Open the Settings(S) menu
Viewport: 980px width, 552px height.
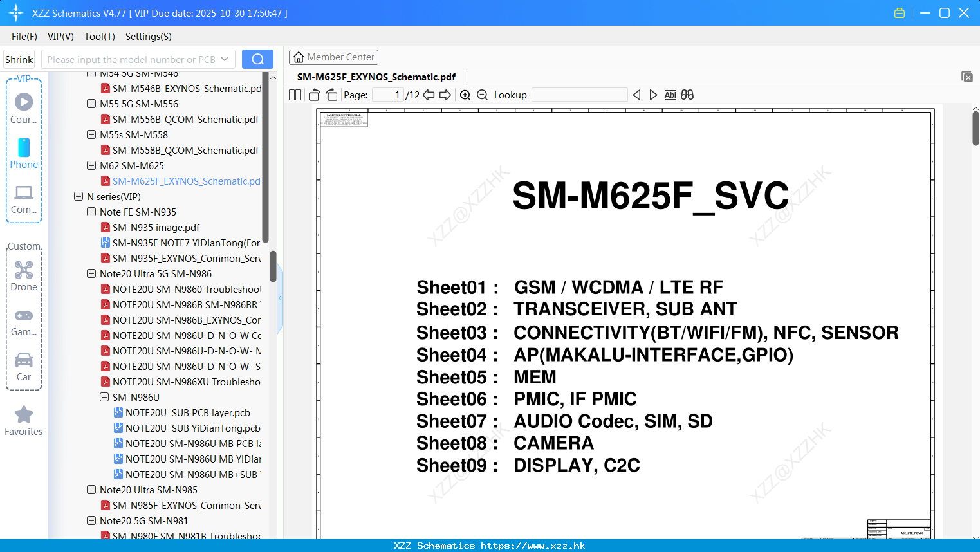tap(149, 37)
